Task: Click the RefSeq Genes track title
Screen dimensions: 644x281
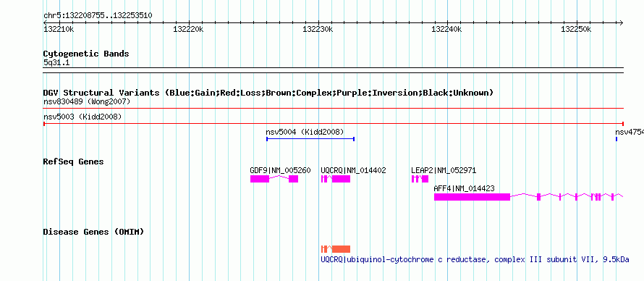Action: tap(74, 162)
